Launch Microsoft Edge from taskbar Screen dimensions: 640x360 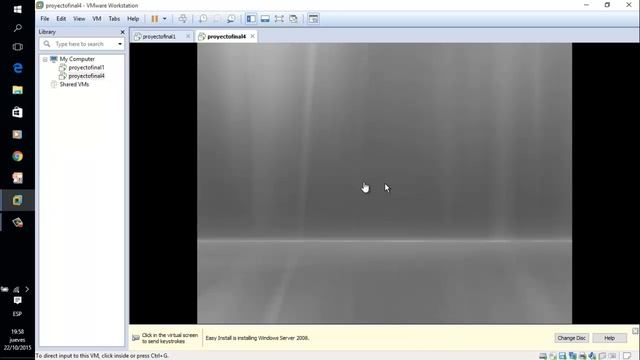click(x=17, y=68)
